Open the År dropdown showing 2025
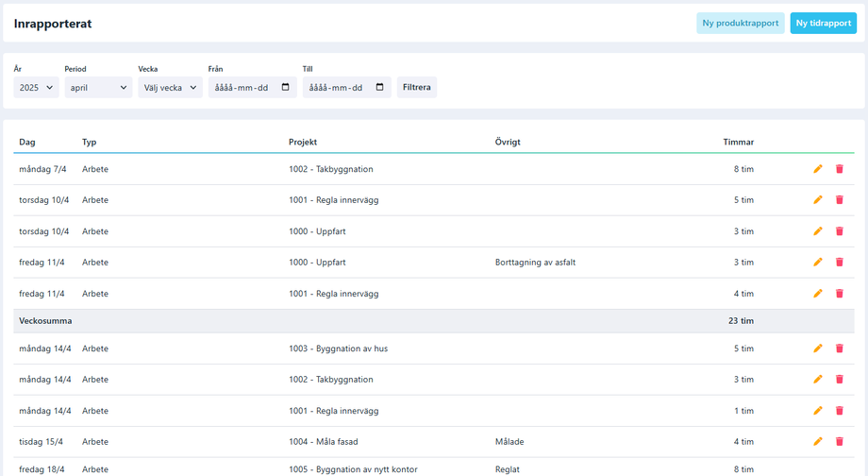This screenshot has width=868, height=476. coord(36,88)
